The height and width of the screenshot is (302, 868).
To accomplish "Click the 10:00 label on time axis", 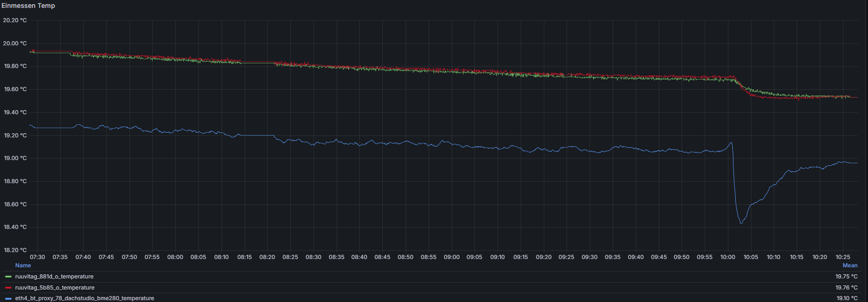I will 727,257.
